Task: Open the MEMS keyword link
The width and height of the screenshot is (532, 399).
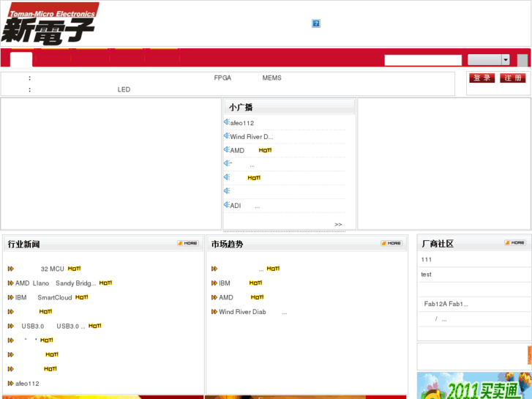Action: click(x=271, y=78)
